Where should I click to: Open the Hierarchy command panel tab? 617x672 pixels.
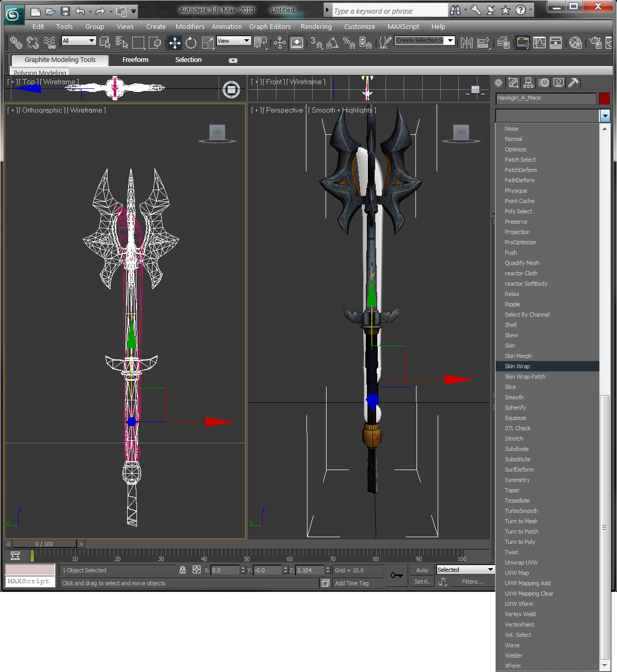[528, 83]
